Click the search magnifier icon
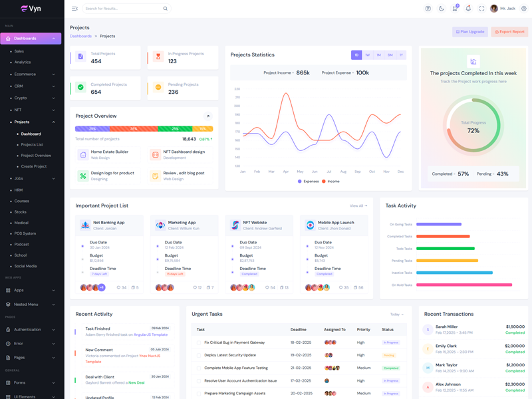 point(166,9)
